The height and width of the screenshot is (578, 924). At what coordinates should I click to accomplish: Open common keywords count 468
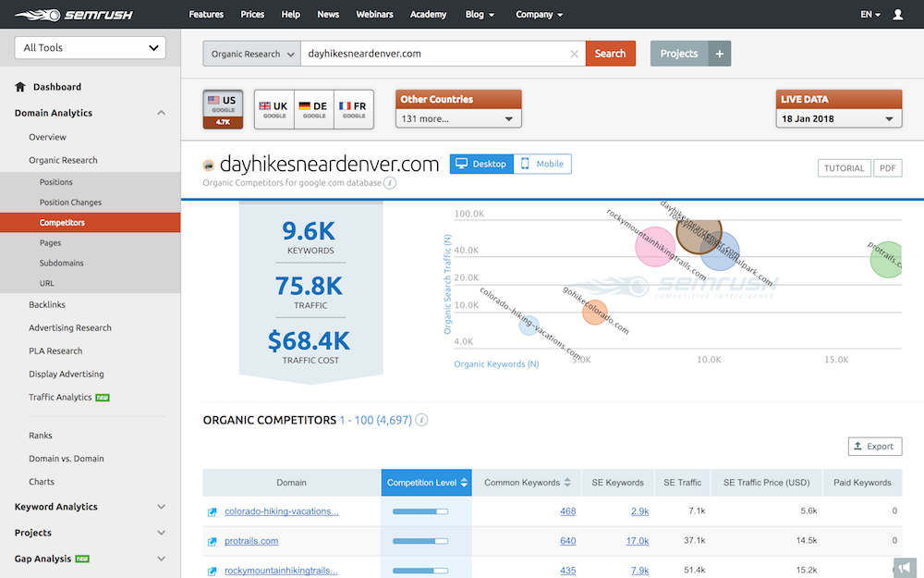tap(568, 511)
